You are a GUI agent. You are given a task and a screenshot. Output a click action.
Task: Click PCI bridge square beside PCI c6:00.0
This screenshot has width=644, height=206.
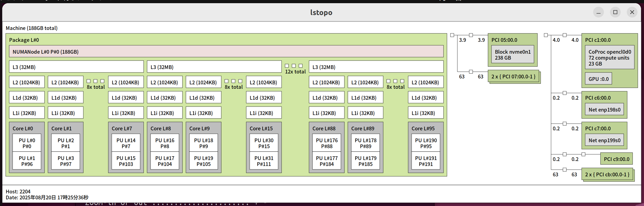click(564, 93)
